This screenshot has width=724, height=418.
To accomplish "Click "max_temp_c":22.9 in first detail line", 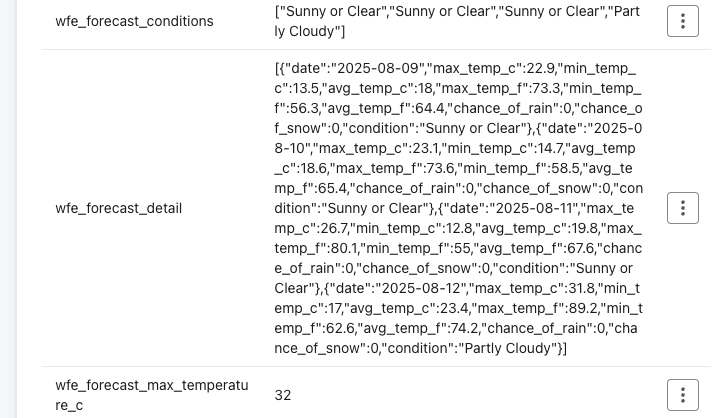I will pyautogui.click(x=491, y=68).
